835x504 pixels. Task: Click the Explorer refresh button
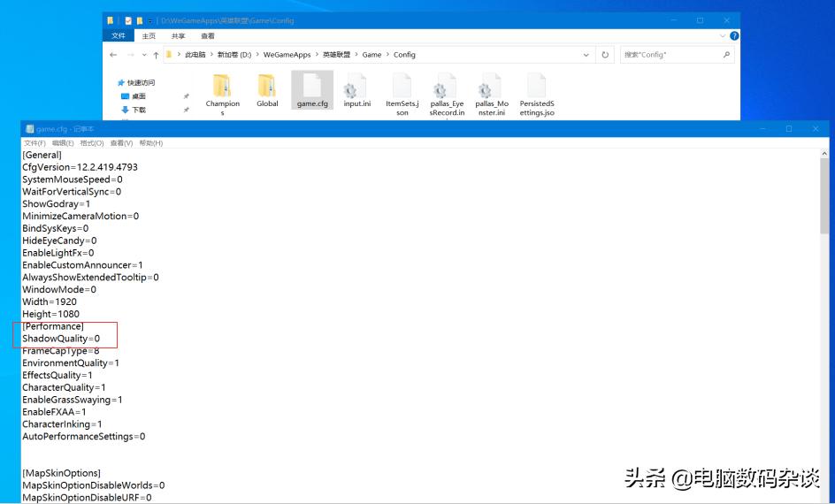tap(605, 55)
